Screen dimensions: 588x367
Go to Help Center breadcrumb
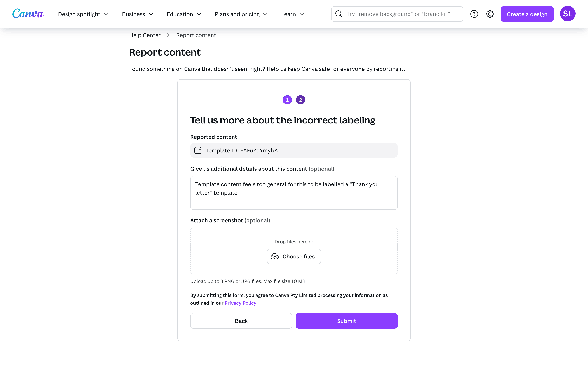[145, 35]
